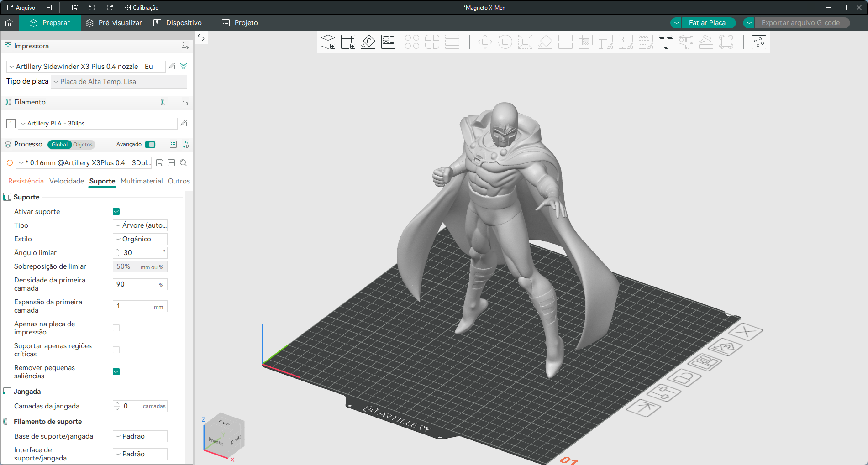
Task: Enable Apenas na placa de impressão
Action: point(116,328)
